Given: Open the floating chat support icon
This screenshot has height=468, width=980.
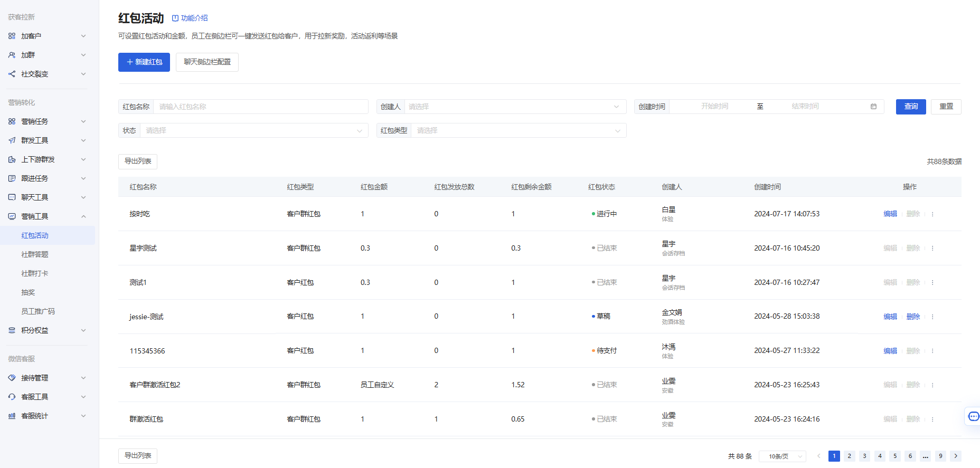Looking at the screenshot, I should tap(973, 416).
